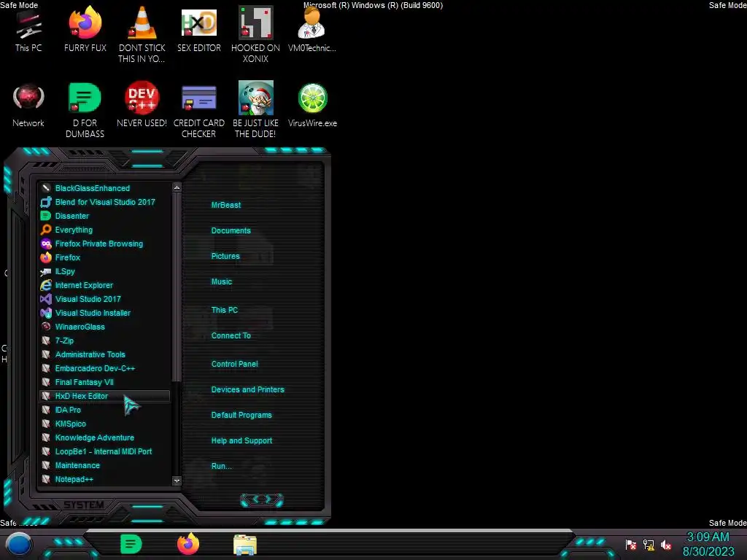This screenshot has width=747, height=560.
Task: Expand the Embarcadero Dev-C++ folder
Action: tap(104, 368)
